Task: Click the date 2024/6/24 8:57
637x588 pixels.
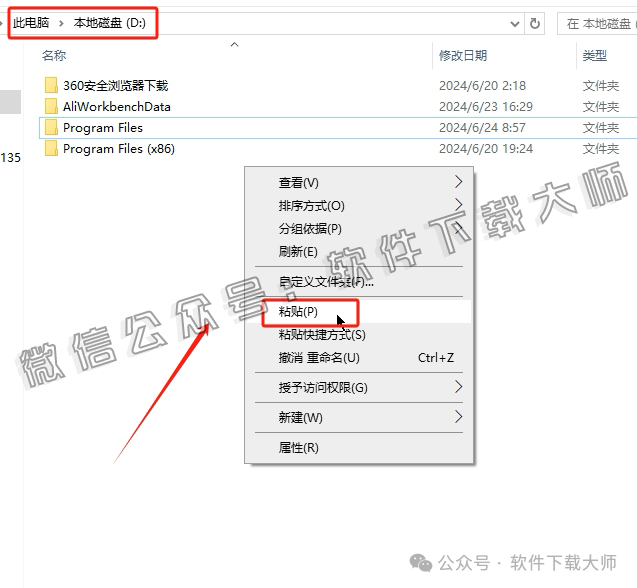Action: coord(482,128)
